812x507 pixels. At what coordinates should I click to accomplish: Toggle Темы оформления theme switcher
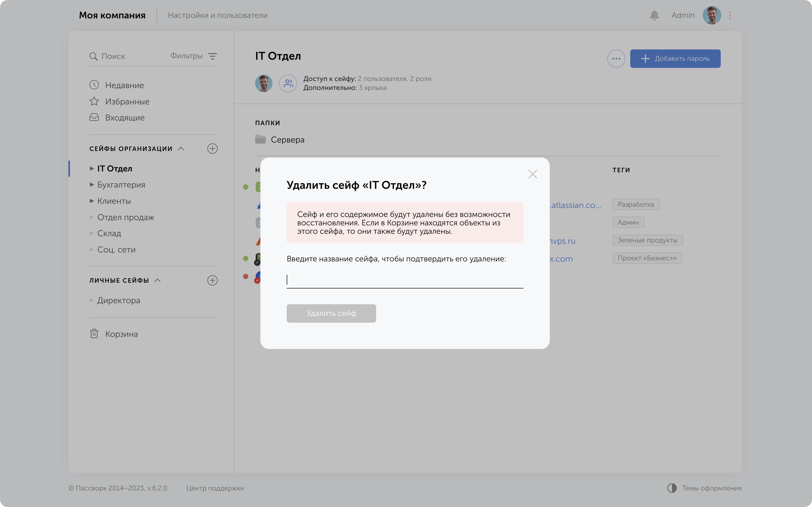(704, 488)
